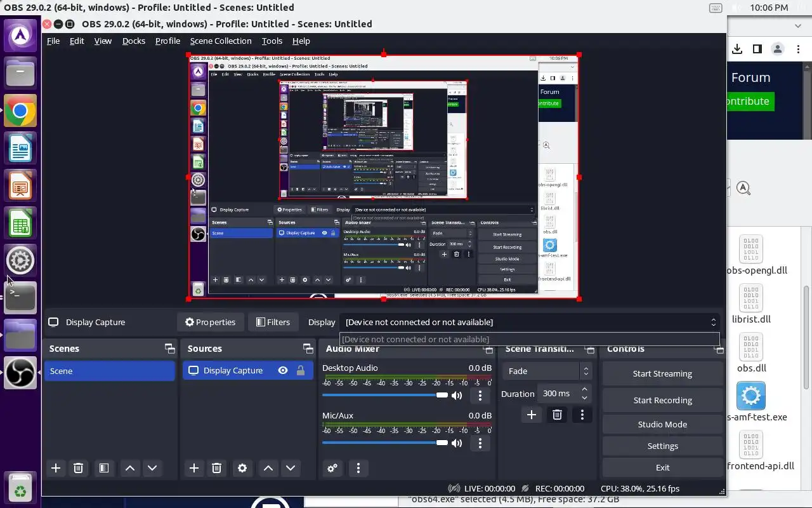Image resolution: width=812 pixels, height=508 pixels.
Task: Toggle Display Capture visibility eye
Action: [x=283, y=371]
